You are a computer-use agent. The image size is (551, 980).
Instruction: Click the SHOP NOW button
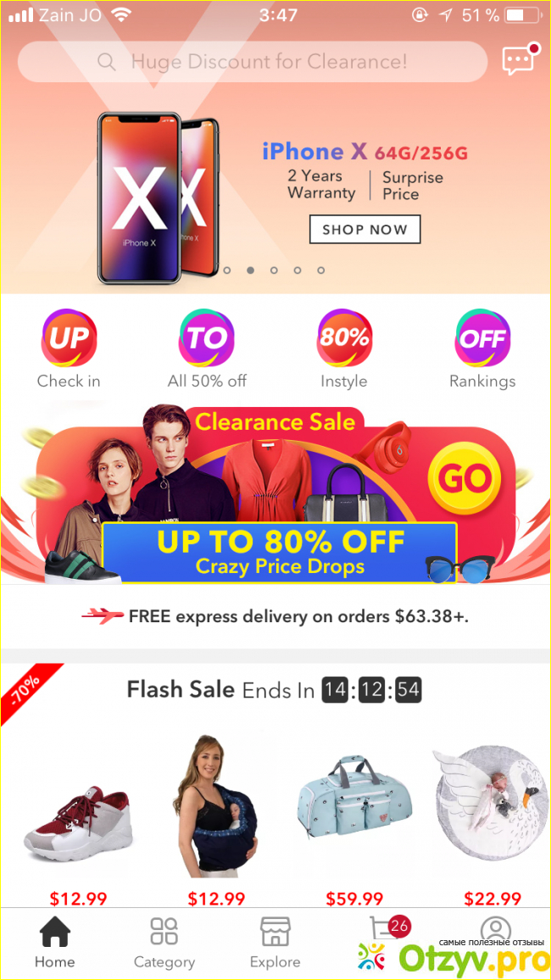(x=365, y=230)
